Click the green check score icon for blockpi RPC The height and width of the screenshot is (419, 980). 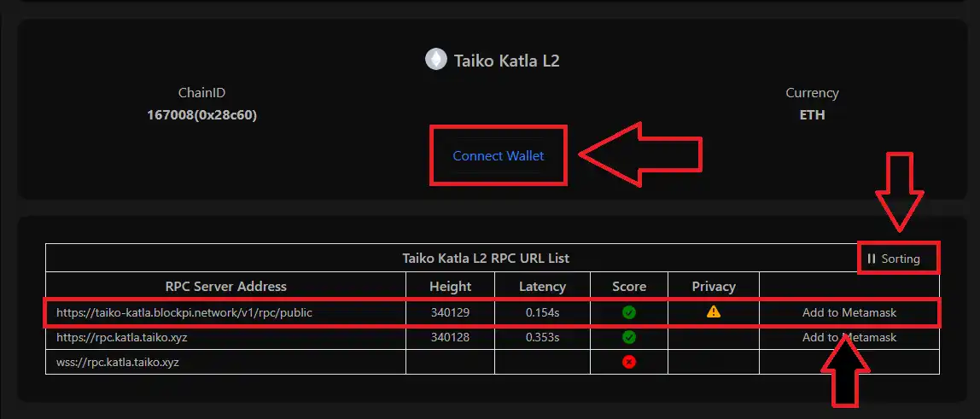tap(629, 313)
